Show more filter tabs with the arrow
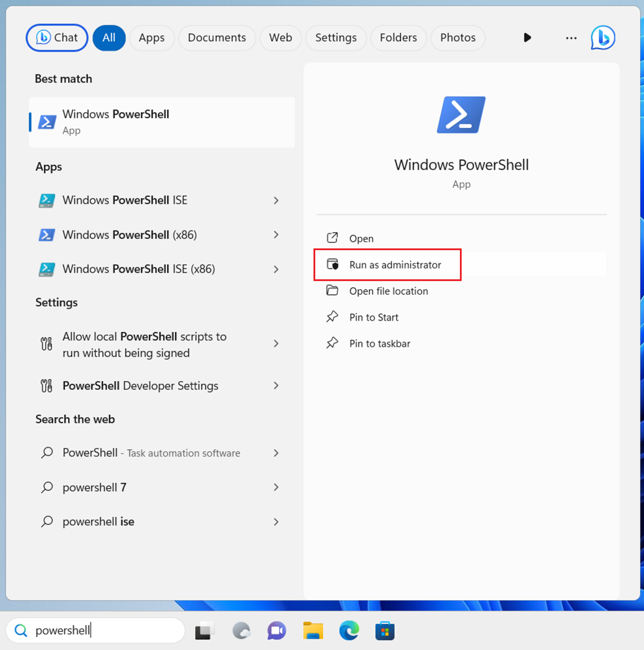This screenshot has height=650, width=644. [527, 38]
